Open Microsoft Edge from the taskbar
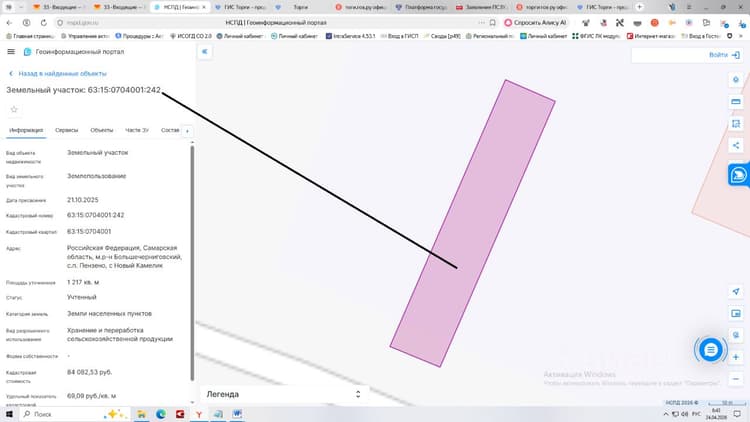Screen dimensions: 750x422 pos(161,414)
